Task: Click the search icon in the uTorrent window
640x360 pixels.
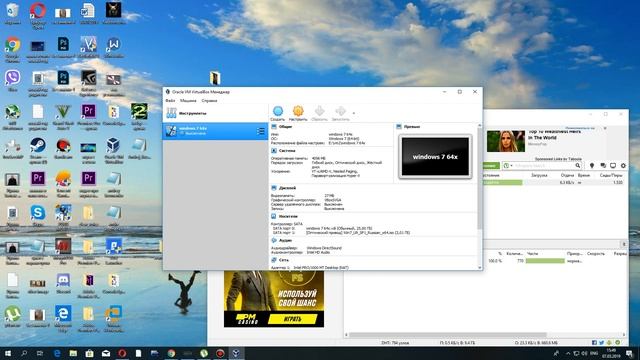Action: [578, 166]
